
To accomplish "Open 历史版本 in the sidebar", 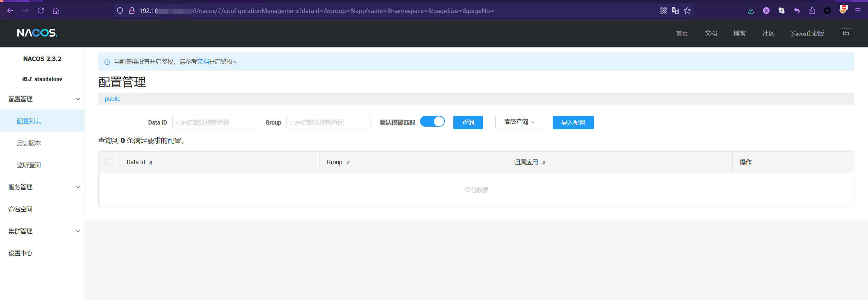I will coord(29,143).
